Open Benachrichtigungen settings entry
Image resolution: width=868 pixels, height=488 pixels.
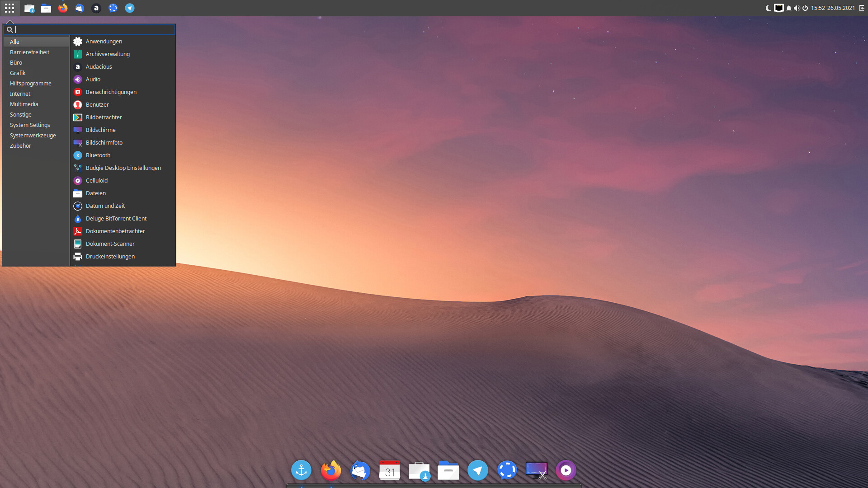pos(123,92)
